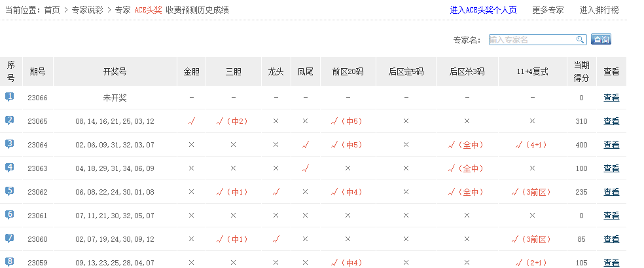This screenshot has width=644, height=268.
Task: Click rank badge number 3 icon
Action: [10, 144]
